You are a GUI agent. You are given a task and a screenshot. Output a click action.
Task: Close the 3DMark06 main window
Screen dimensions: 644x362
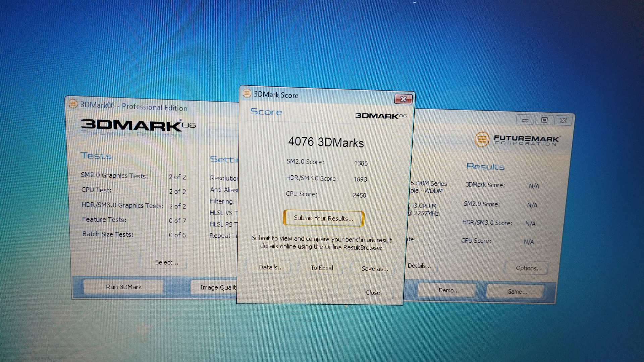pos(563,120)
